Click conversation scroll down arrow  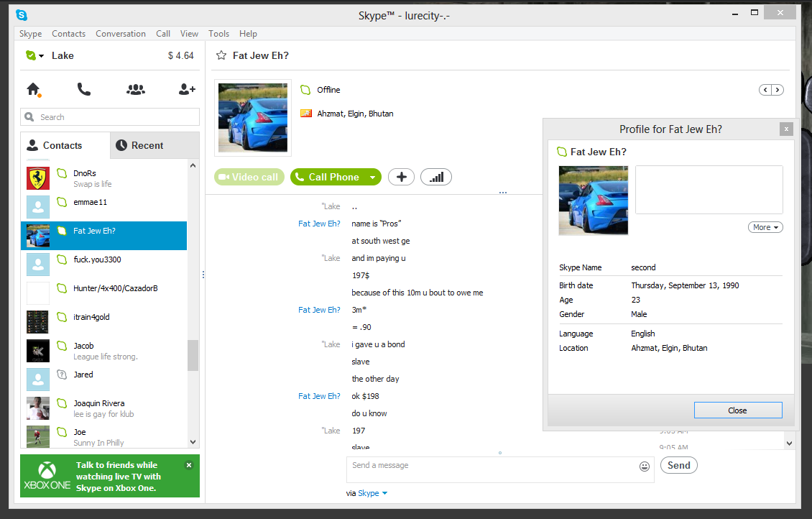[x=789, y=444]
